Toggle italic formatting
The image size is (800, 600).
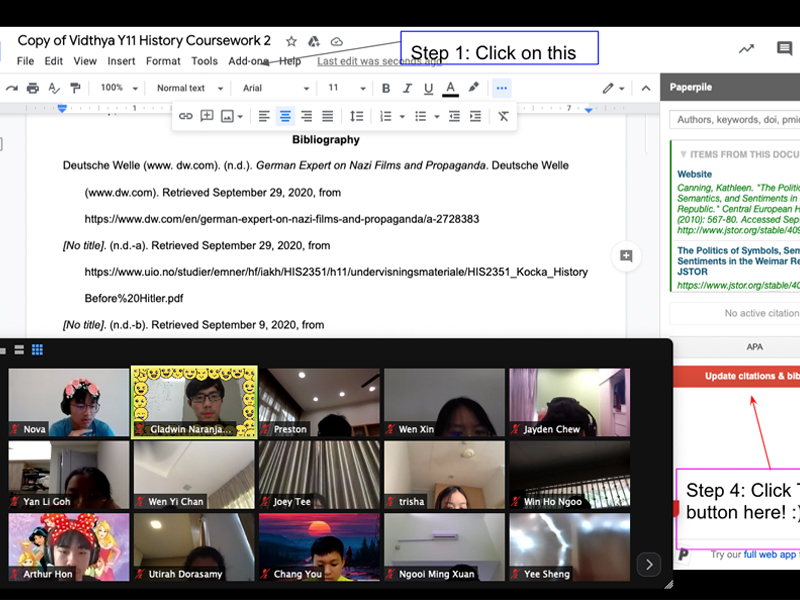pos(407,88)
